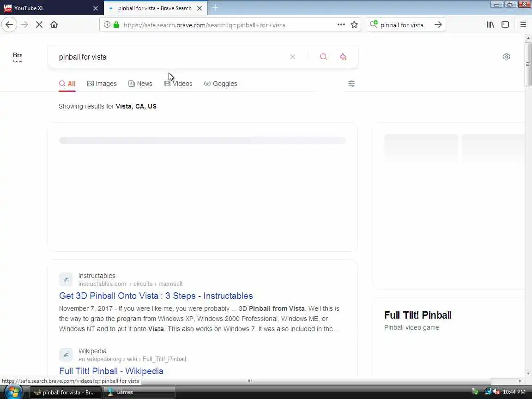Click the scroll down arrow
The width and height of the screenshot is (532, 399).
click(528, 374)
